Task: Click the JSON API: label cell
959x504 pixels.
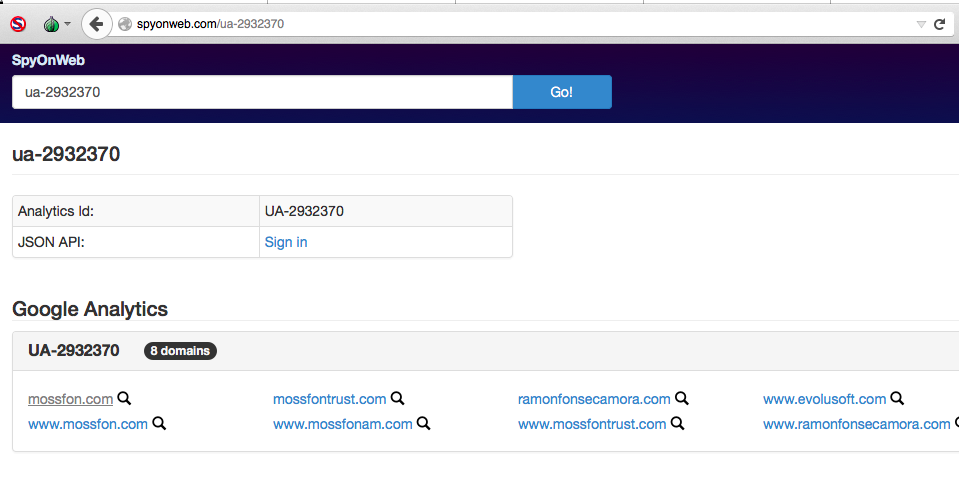Action: click(136, 242)
